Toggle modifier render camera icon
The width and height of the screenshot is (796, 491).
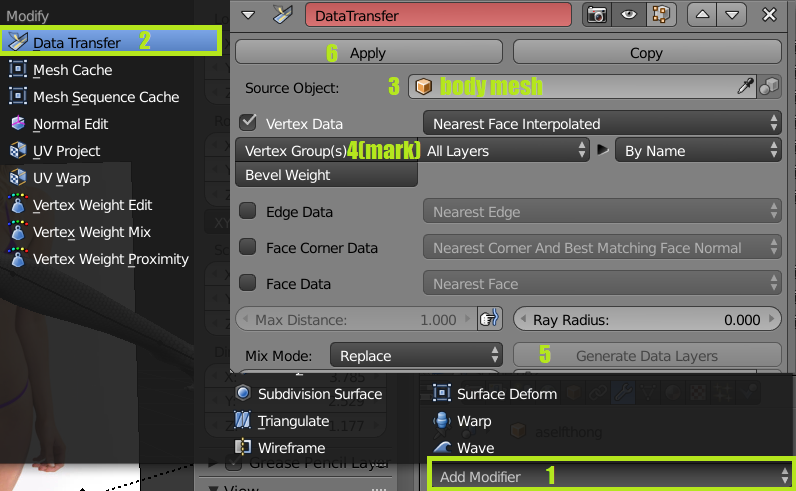596,15
